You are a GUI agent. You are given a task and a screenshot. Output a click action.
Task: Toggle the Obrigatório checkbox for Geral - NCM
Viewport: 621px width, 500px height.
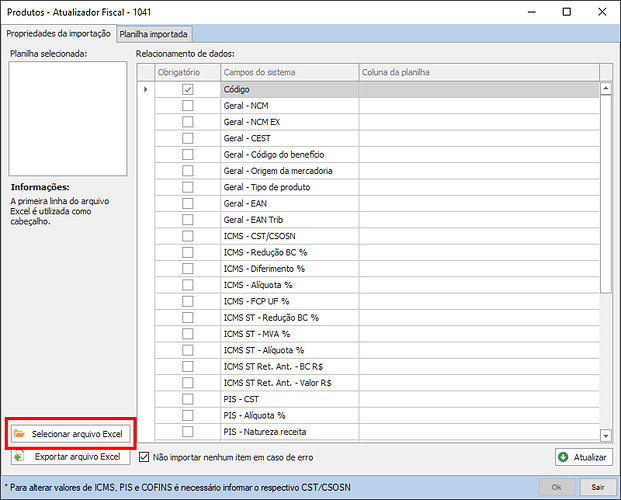[x=188, y=106]
